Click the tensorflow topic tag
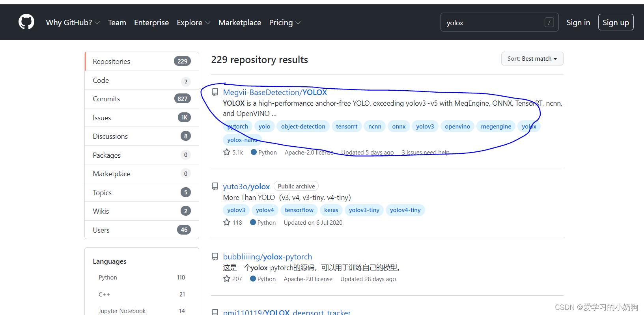The image size is (644, 315). 299,210
